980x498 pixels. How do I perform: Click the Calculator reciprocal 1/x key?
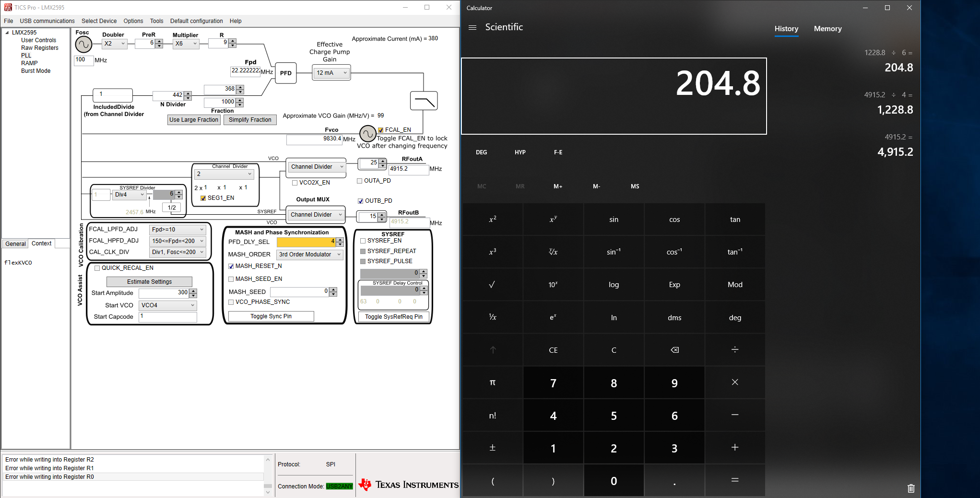(492, 317)
